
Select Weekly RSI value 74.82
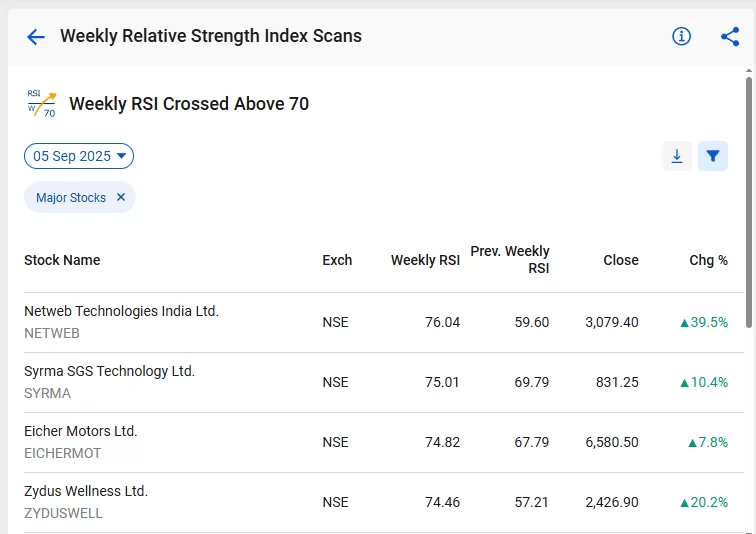coord(442,442)
